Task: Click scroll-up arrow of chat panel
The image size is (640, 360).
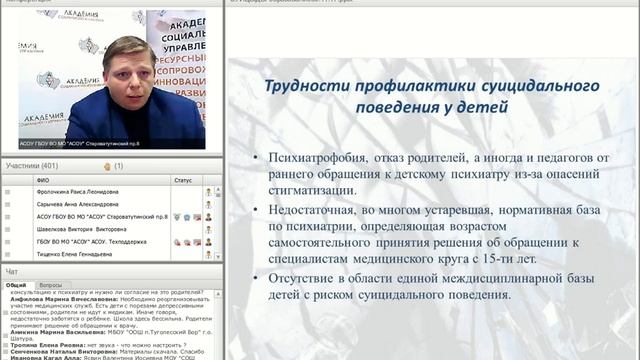Action: (x=218, y=293)
